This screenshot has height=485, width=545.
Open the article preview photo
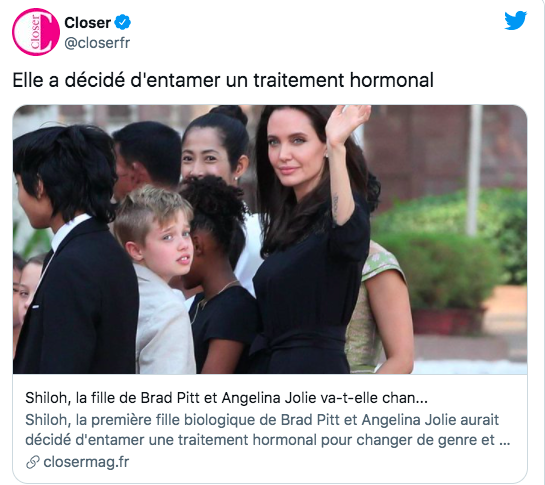(x=270, y=239)
